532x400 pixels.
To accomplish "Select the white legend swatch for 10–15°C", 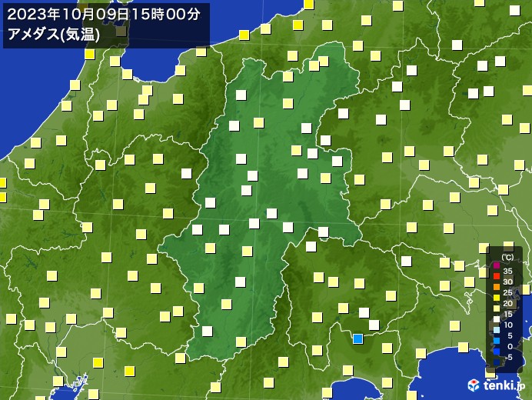I will (497, 319).
